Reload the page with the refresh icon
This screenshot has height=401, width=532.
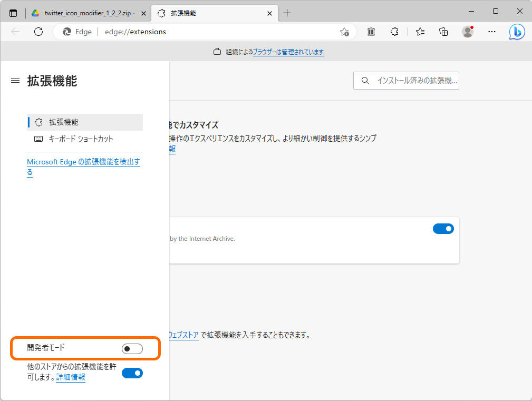pyautogui.click(x=38, y=32)
